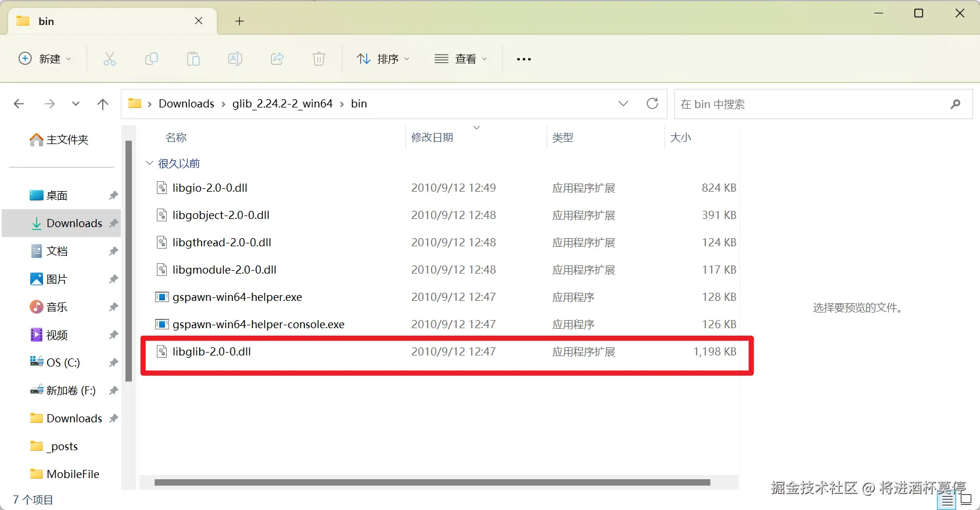Go back with the left arrow

[x=19, y=104]
